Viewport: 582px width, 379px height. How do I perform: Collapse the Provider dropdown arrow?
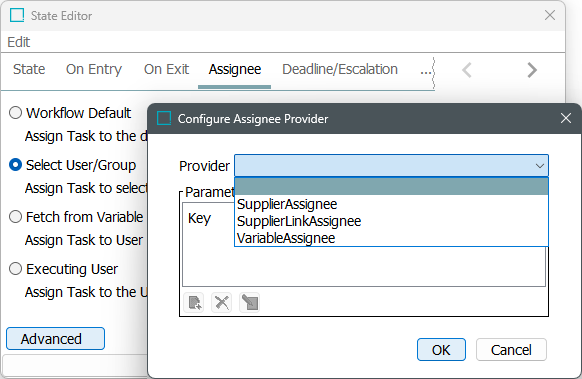540,166
